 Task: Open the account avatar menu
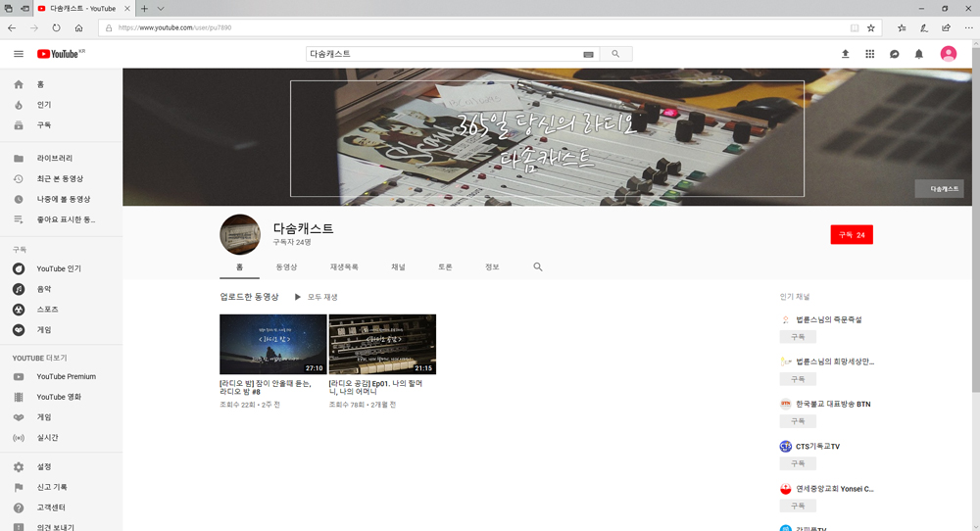click(x=948, y=54)
